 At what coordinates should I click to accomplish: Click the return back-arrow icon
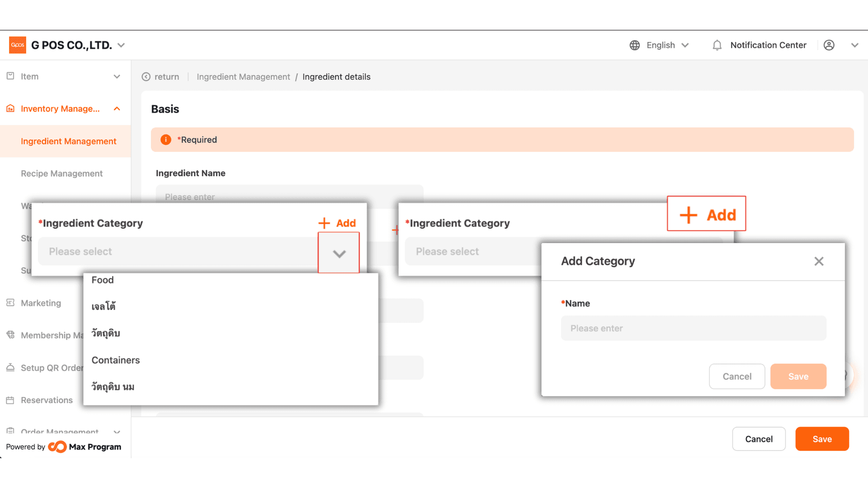[146, 77]
